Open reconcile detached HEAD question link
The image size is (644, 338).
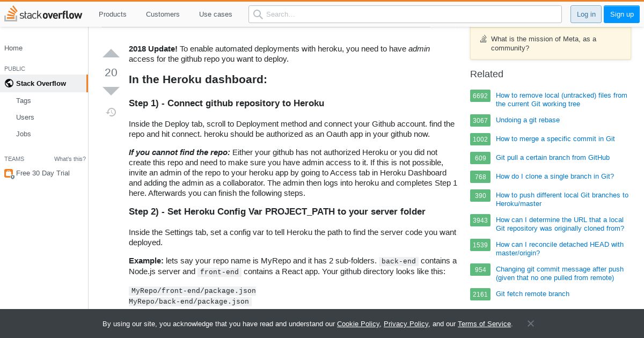(x=560, y=248)
